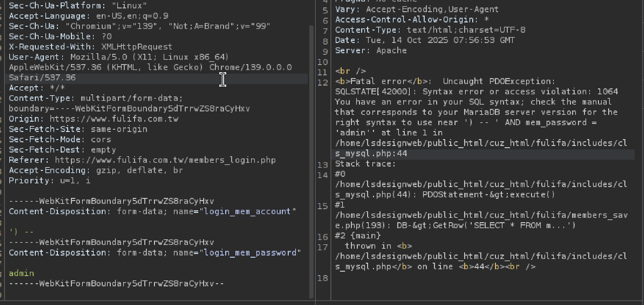Image resolution: width=644 pixels, height=305 pixels.
Task: Click the Stack trace: line
Action: click(x=366, y=164)
